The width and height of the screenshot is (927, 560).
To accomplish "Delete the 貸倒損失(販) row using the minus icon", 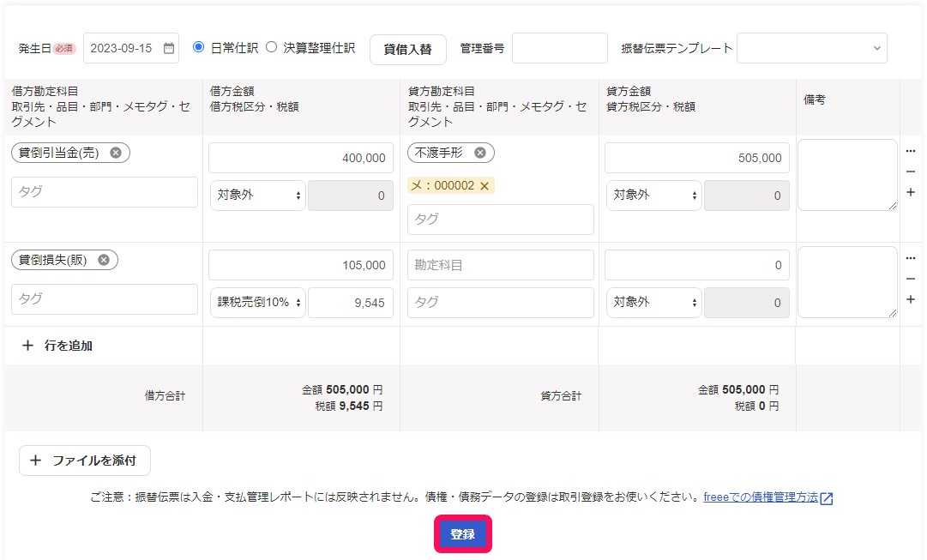I will [911, 279].
